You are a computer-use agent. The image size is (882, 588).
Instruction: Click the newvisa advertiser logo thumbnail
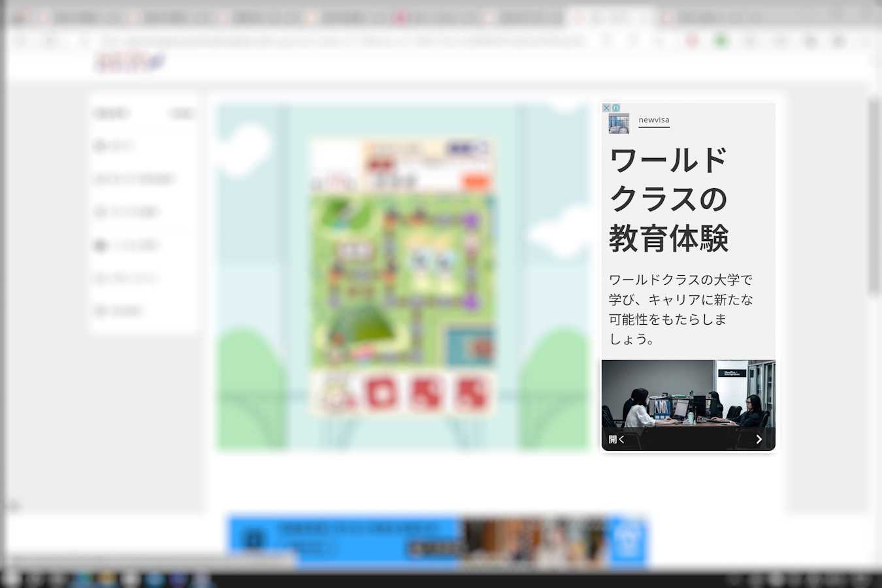[x=618, y=123]
